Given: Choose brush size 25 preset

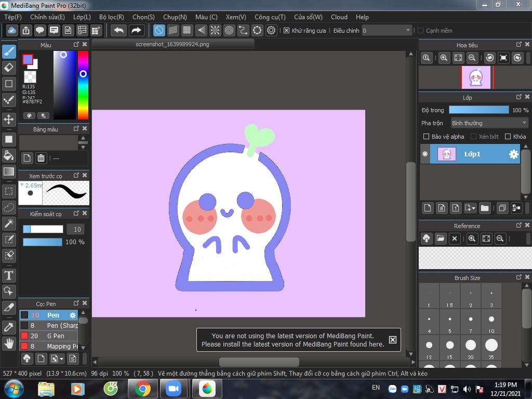Looking at the screenshot, I should pyautogui.click(x=491, y=348).
